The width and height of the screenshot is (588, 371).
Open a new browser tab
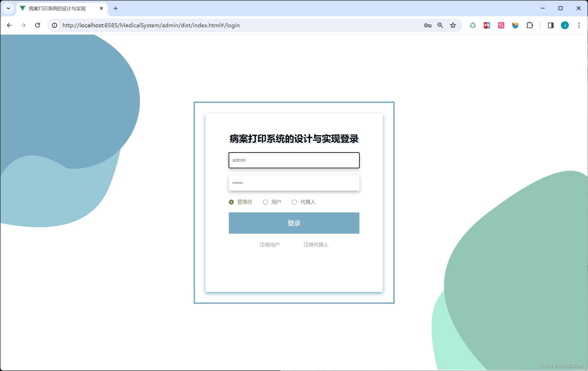[116, 8]
